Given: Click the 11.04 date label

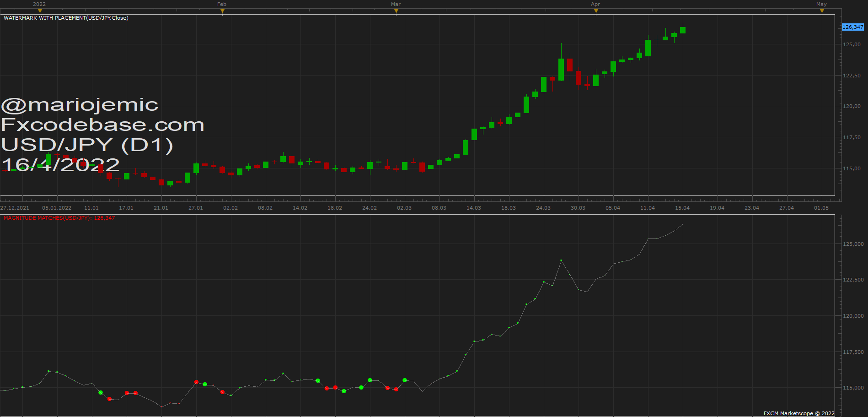Looking at the screenshot, I should click(648, 208).
